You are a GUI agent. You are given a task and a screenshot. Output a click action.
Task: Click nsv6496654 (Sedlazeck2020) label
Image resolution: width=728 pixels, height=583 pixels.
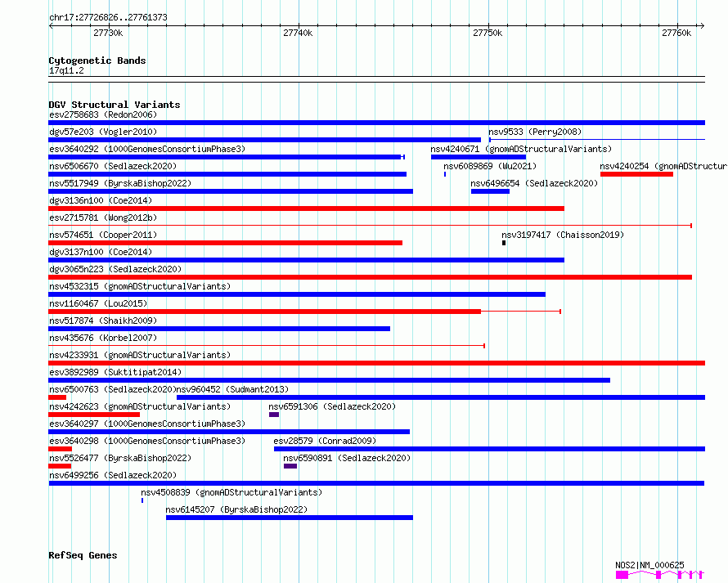point(534,183)
